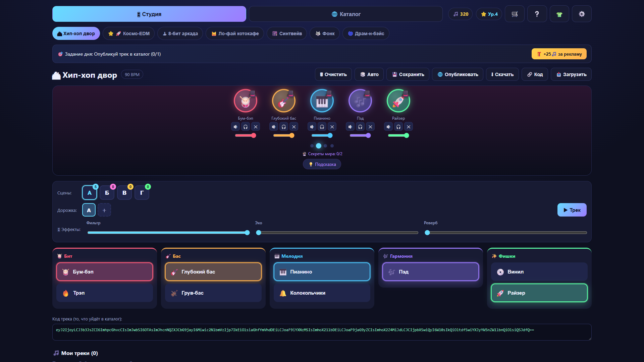
Task: Click the Глубокий бас guitar character avatar
Action: (x=284, y=101)
